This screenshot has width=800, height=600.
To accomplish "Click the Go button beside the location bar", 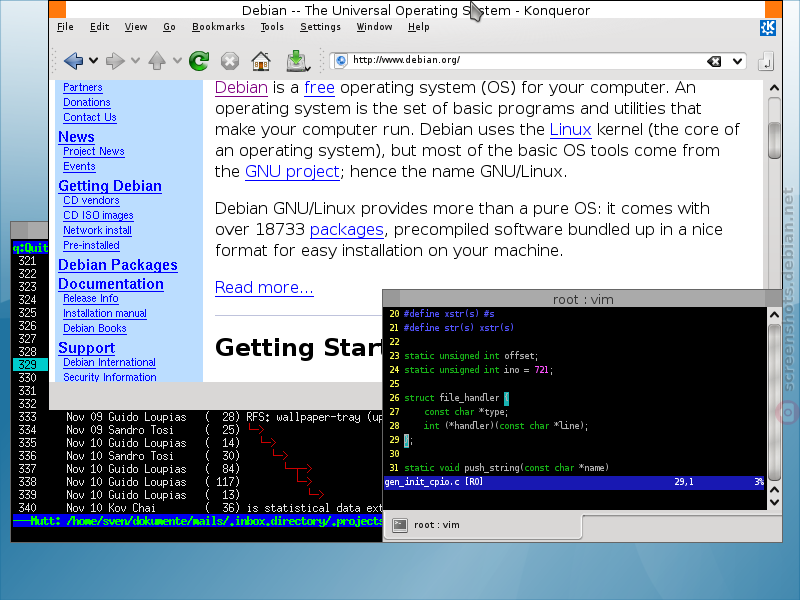I will (x=766, y=61).
